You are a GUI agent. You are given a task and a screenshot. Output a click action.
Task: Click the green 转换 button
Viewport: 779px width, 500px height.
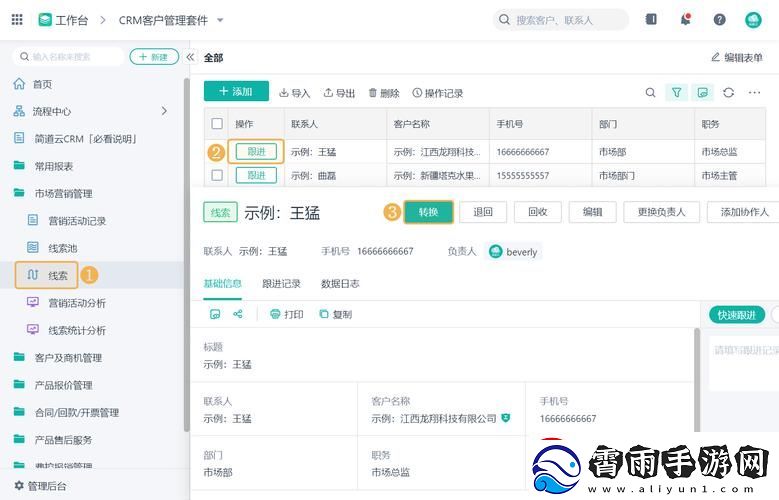pos(428,212)
